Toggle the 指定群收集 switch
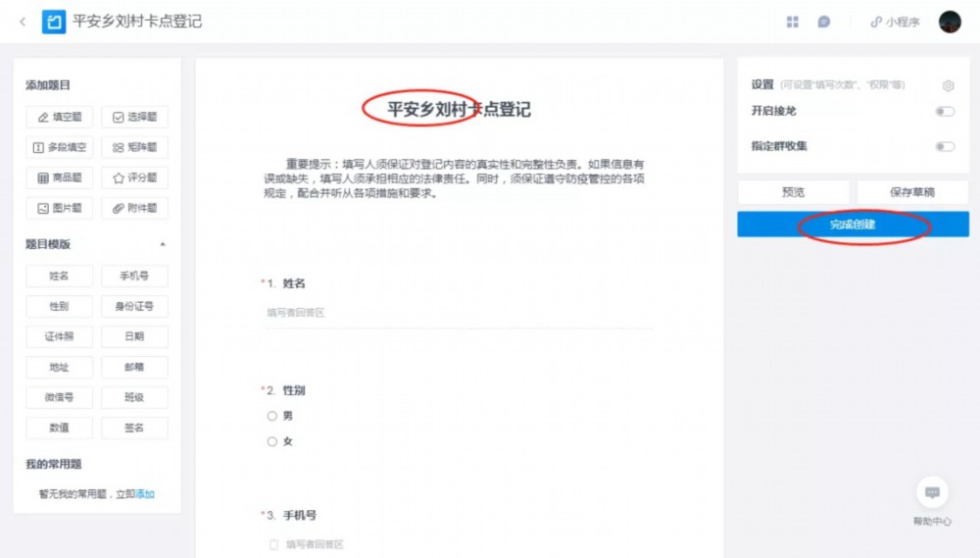This screenshot has width=980, height=558. [x=945, y=146]
